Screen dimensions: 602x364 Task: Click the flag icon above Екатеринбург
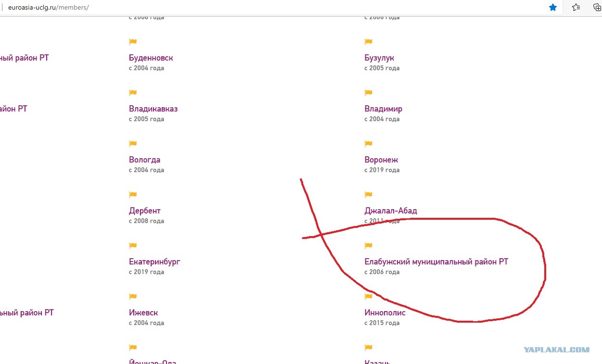point(133,246)
